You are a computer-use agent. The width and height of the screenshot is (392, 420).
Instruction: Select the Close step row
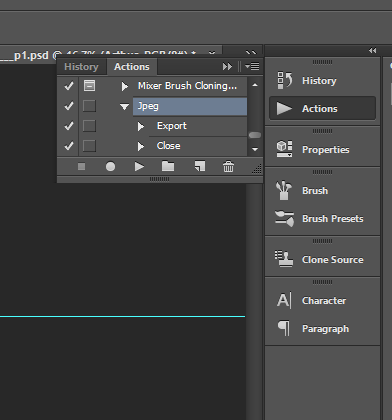pyautogui.click(x=198, y=146)
